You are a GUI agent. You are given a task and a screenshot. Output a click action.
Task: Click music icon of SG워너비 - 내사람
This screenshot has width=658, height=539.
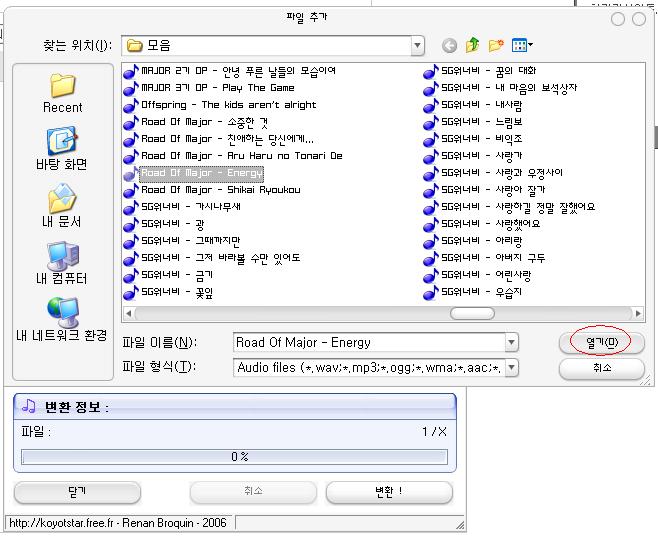point(431,105)
